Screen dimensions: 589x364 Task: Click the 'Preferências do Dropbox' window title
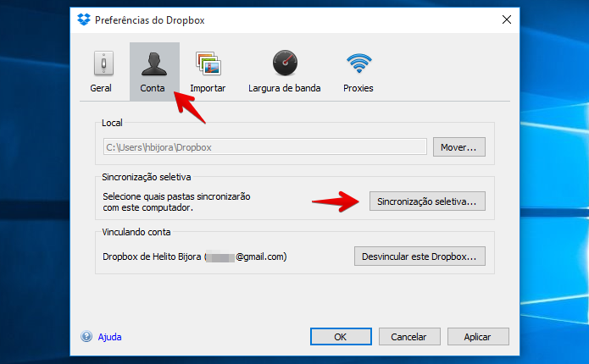[x=149, y=20]
